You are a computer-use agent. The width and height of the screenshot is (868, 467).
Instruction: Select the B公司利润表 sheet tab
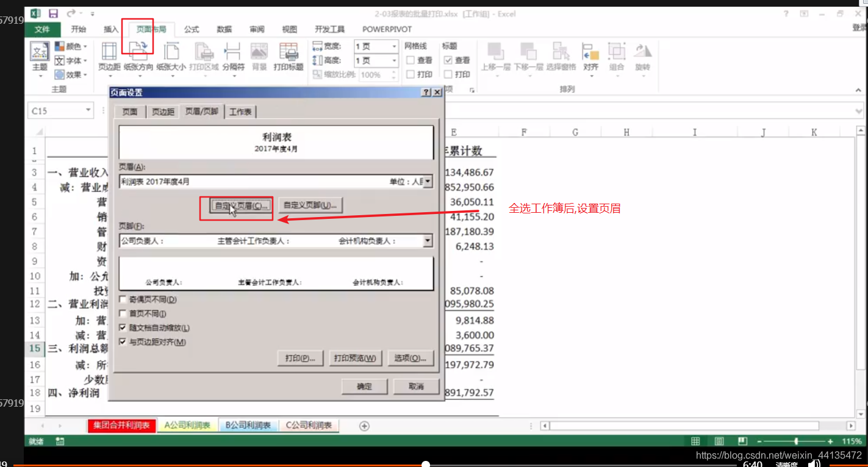248,425
